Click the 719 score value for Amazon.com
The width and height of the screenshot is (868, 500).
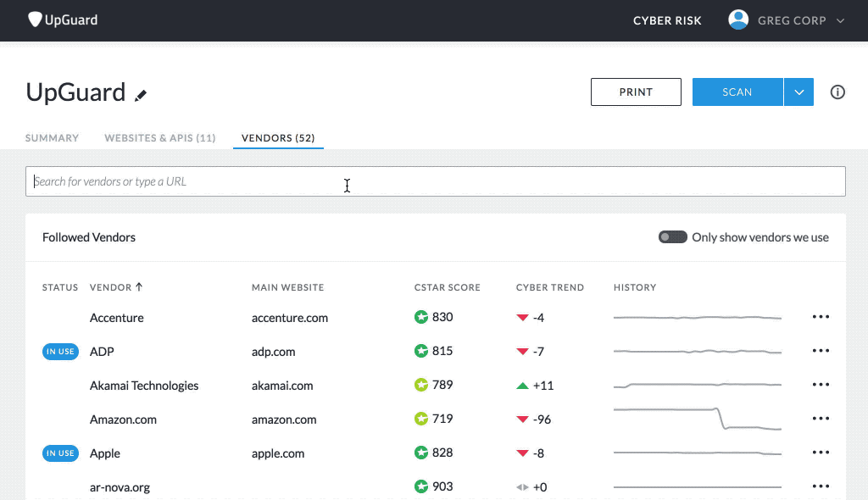442,418
